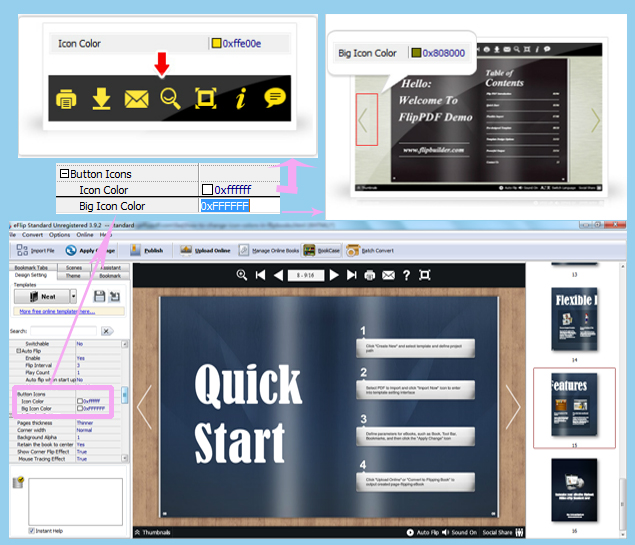635x545 pixels.
Task: Switch to the Scenes tab
Action: (74, 268)
